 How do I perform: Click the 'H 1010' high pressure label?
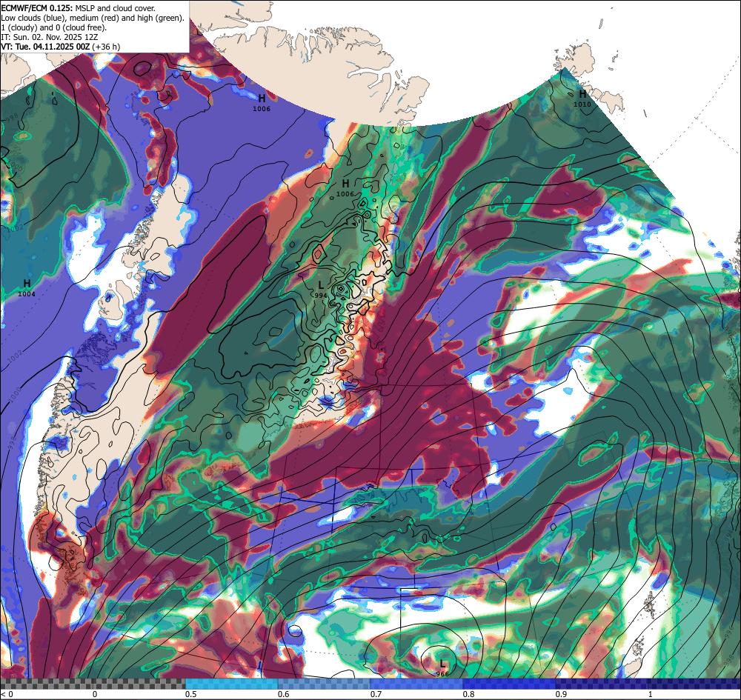582,99
